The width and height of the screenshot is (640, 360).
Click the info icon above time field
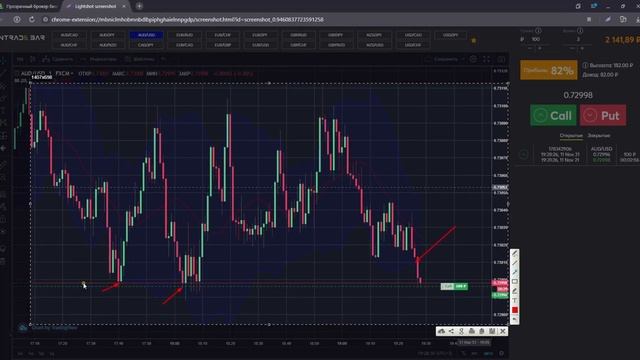580,31
